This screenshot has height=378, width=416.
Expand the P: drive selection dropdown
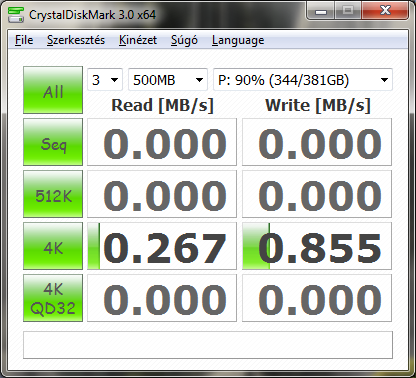(x=303, y=80)
